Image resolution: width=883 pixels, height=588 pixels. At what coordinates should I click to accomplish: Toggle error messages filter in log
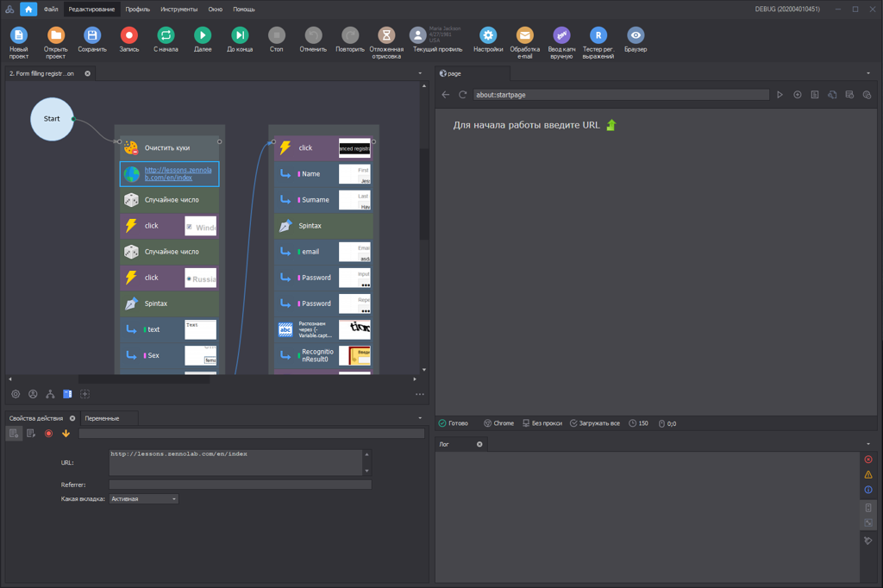click(868, 460)
